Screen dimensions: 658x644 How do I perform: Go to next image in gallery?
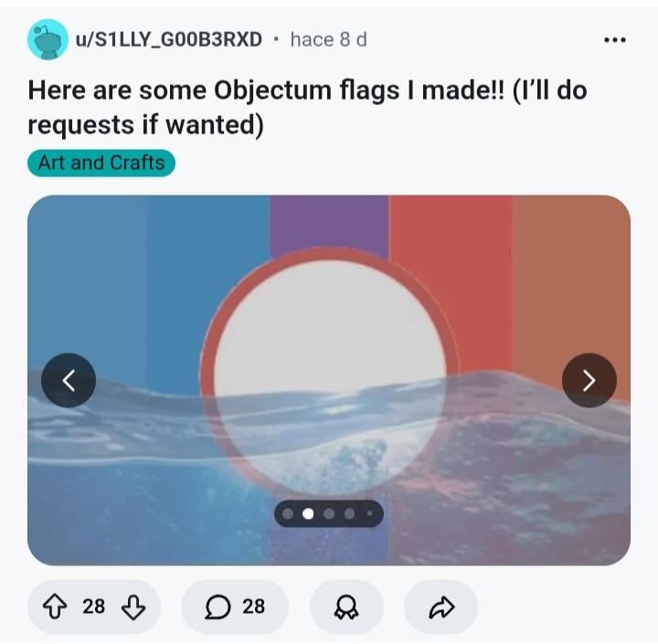coord(589,381)
